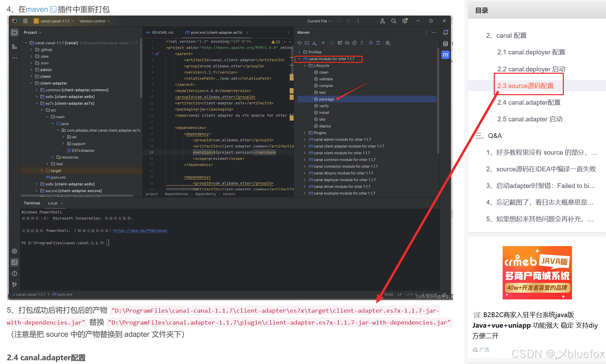This screenshot has height=364, width=606.
Task: Click the warnings count 25 indicator
Action: (276, 42)
